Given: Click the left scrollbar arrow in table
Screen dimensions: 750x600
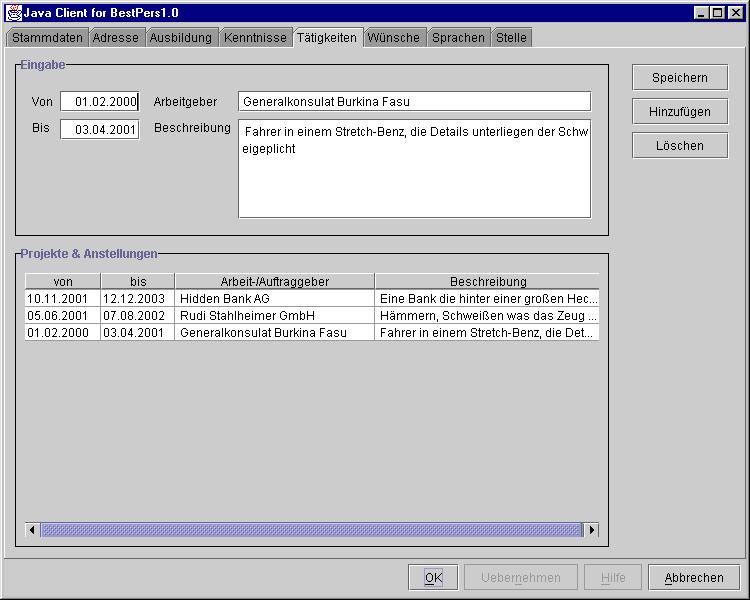Looking at the screenshot, I should click(x=32, y=530).
